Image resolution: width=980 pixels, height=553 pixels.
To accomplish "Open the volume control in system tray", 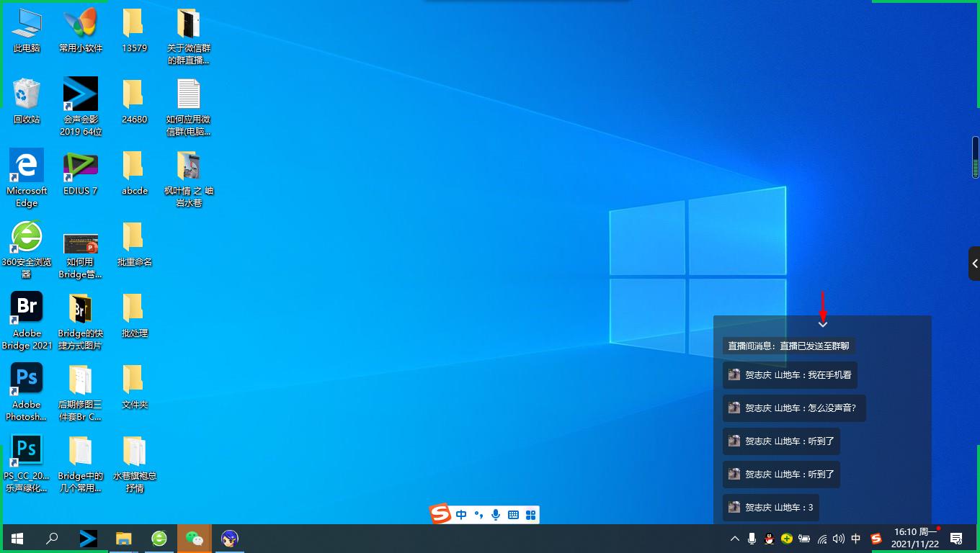I will 839,539.
